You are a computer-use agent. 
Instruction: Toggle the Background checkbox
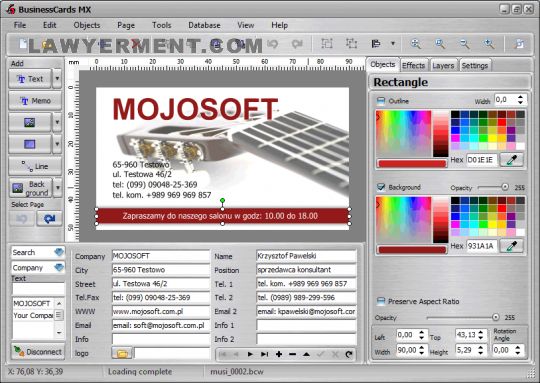pyautogui.click(x=381, y=187)
